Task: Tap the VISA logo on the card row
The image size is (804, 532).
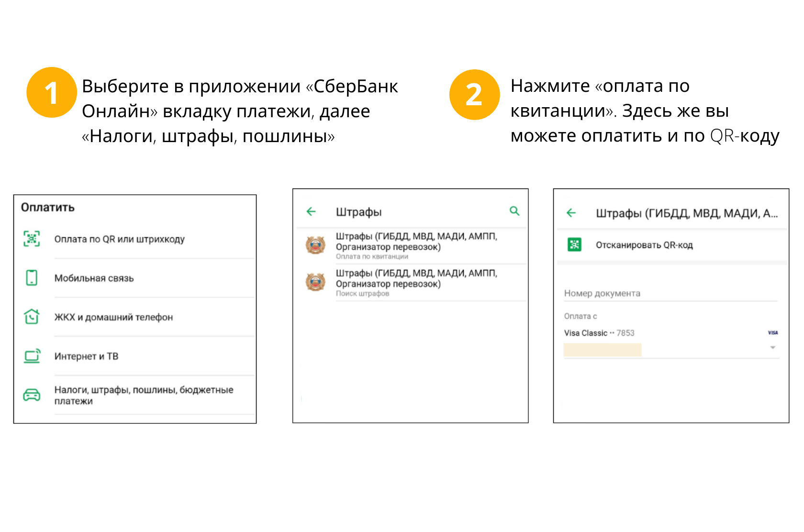Action: click(x=773, y=332)
